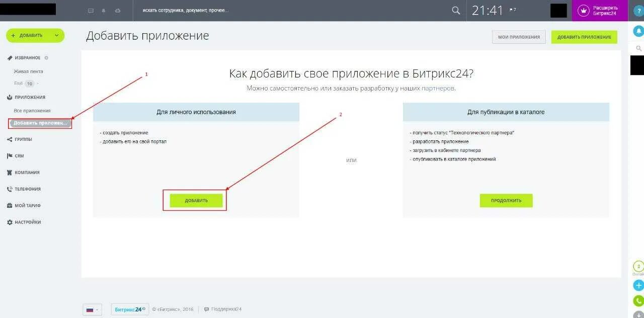Click the Для личного использования header
Image resolution: width=644 pixels, height=318 pixels.
coord(196,112)
